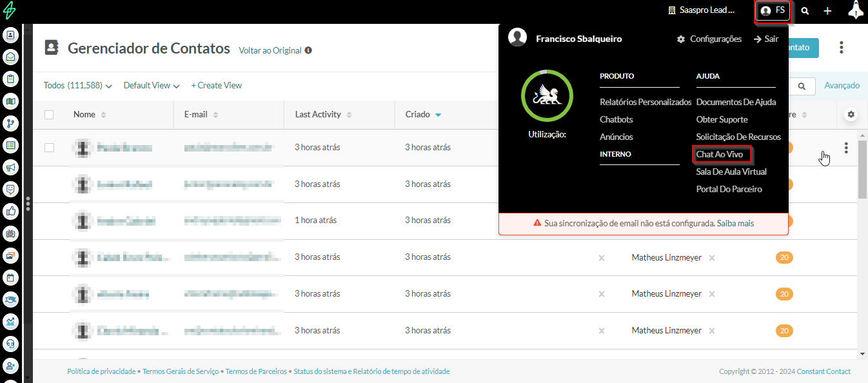868x383 pixels.
Task: Click Saiba mais in email sync warning
Action: coord(735,223)
